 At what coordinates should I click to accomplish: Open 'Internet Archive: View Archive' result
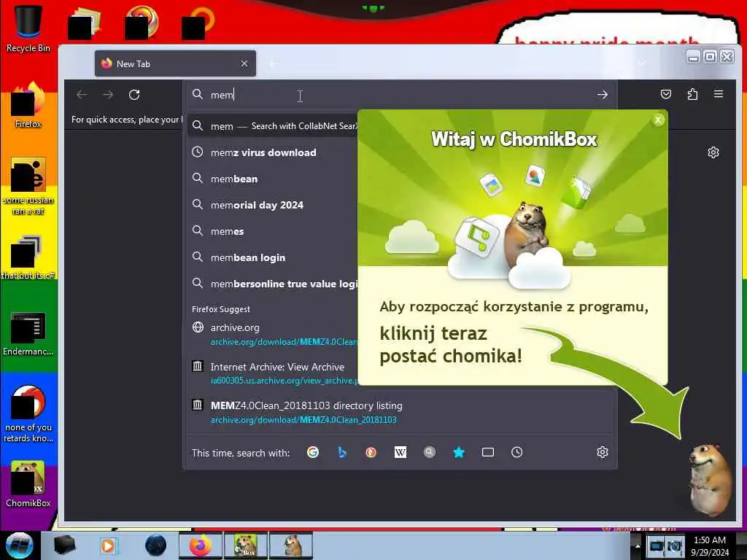(x=273, y=373)
